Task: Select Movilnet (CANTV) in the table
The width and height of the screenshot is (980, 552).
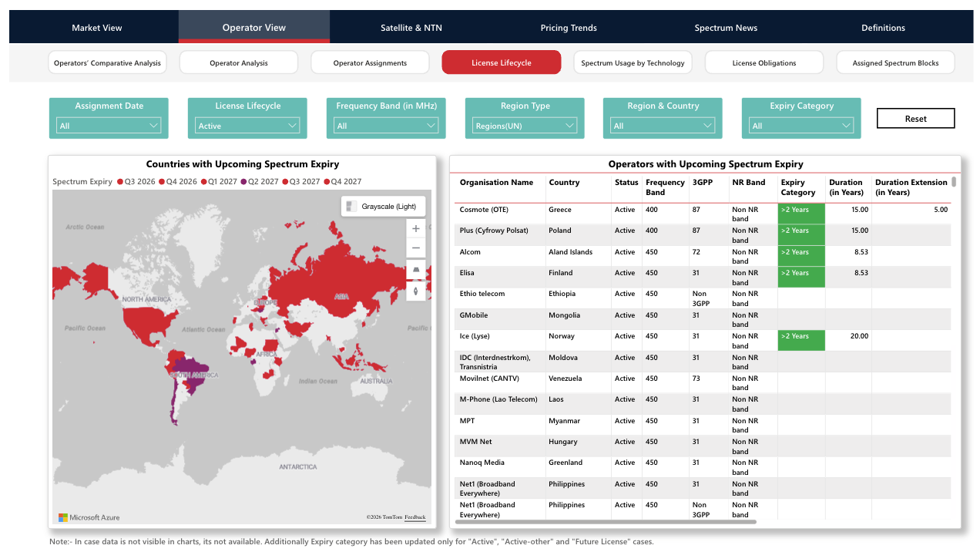Action: click(x=488, y=379)
